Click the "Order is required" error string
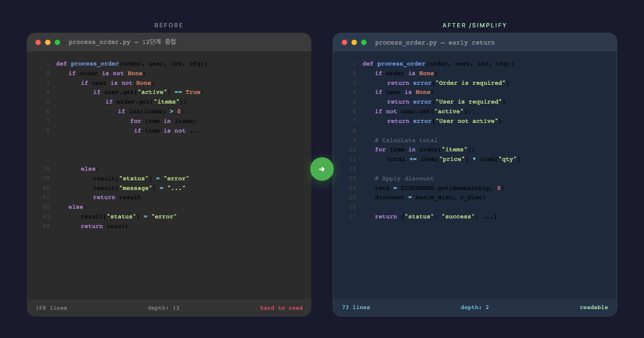 pyautogui.click(x=470, y=83)
